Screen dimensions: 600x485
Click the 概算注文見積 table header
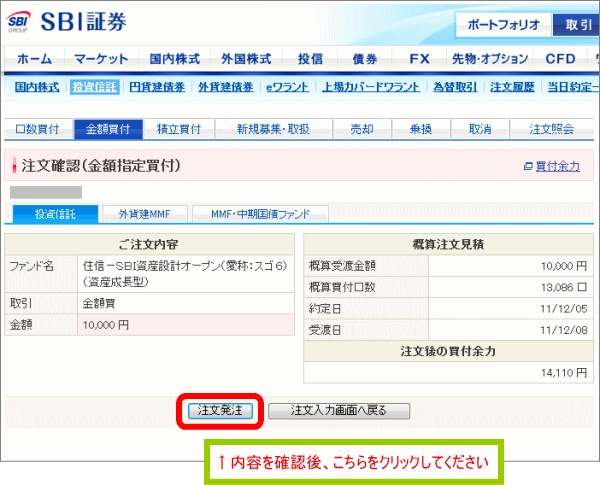[448, 244]
